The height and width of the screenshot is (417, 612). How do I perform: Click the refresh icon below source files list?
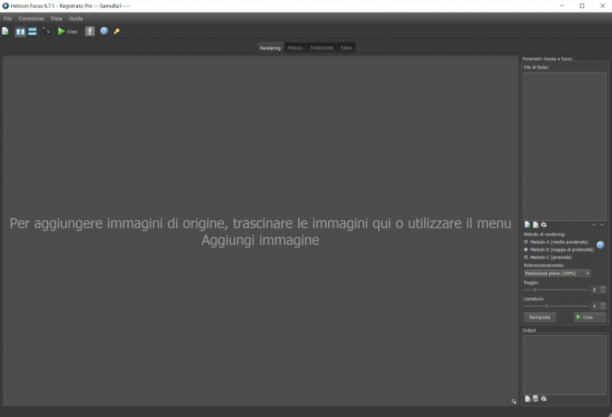click(544, 225)
